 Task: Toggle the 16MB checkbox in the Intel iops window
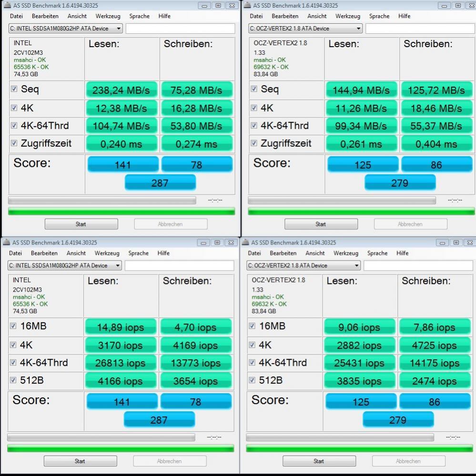coord(13,326)
